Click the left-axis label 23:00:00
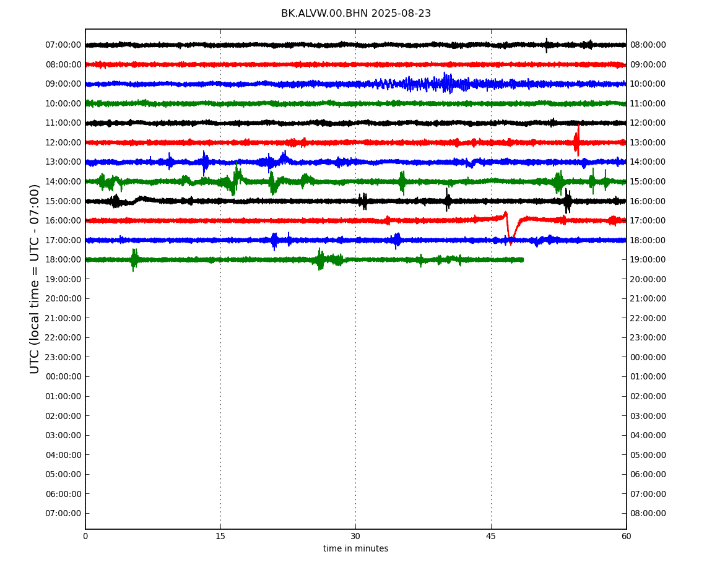712x588 pixels. click(63, 357)
